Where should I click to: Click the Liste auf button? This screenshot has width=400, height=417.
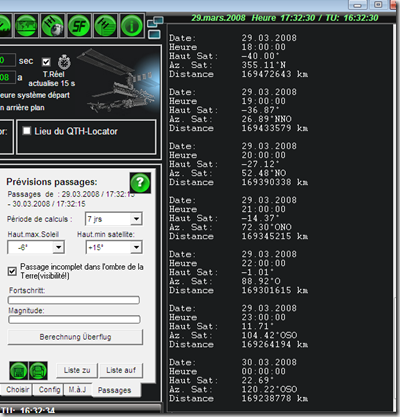click(121, 370)
